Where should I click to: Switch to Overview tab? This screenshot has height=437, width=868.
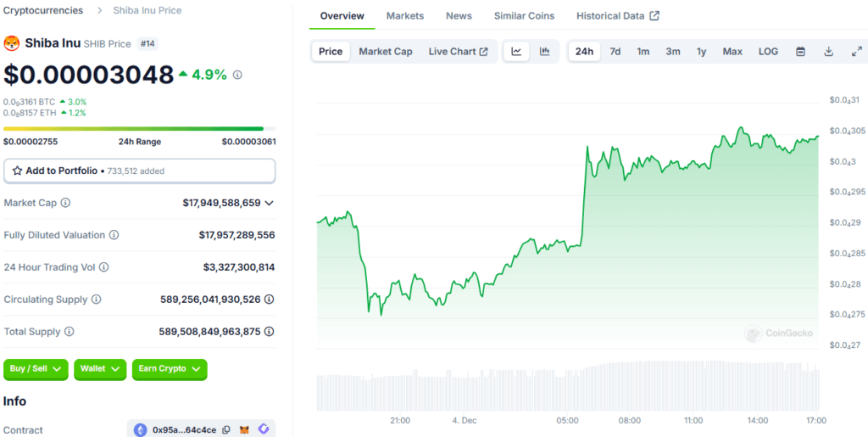tap(342, 15)
